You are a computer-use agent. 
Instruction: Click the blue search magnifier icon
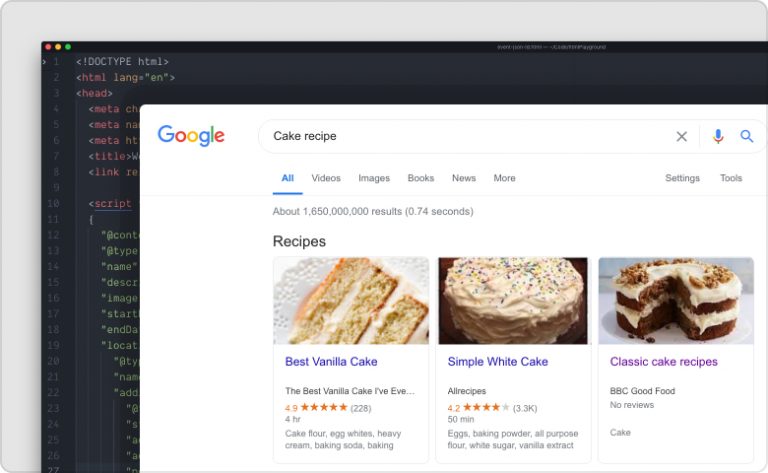tap(747, 137)
